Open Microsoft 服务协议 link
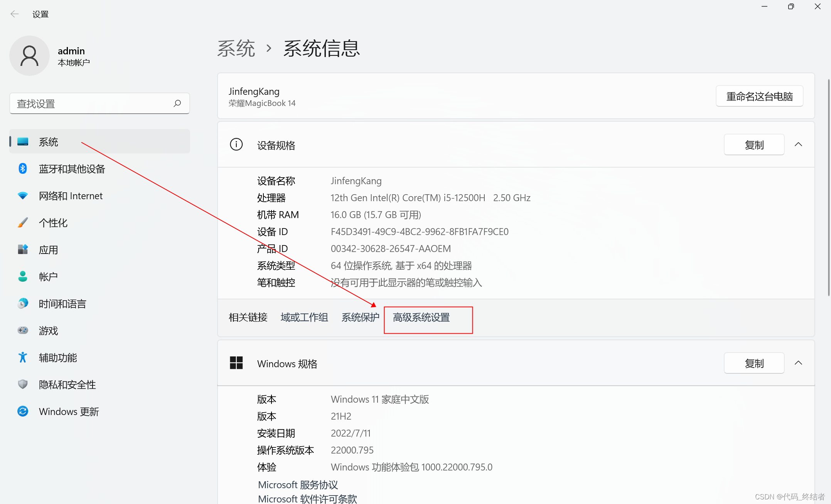 [x=298, y=485]
